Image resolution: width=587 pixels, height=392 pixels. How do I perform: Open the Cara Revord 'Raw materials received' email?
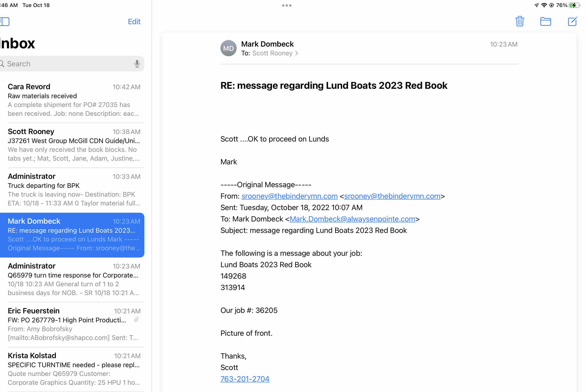[74, 100]
